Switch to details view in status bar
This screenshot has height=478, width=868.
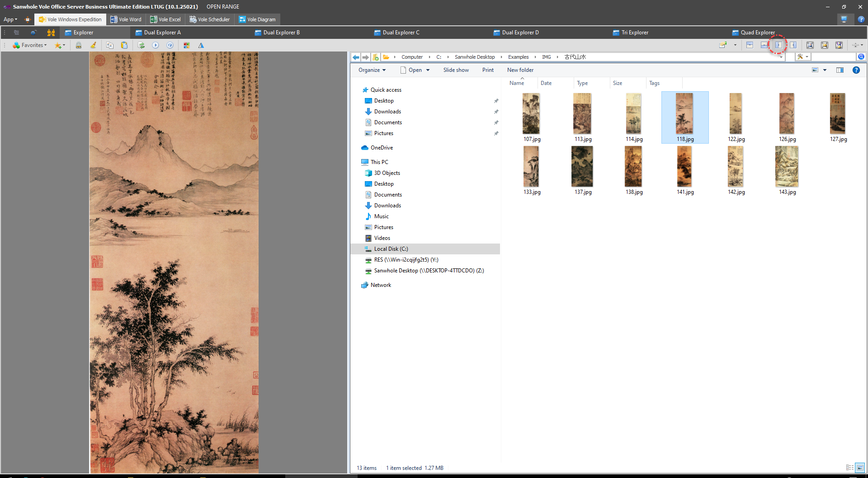pyautogui.click(x=850, y=468)
